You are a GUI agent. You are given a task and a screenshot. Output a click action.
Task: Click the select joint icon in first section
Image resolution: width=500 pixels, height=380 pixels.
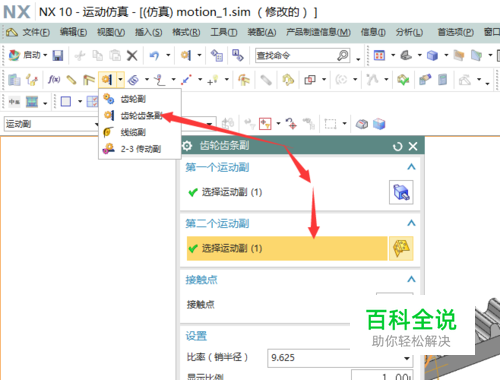401,192
